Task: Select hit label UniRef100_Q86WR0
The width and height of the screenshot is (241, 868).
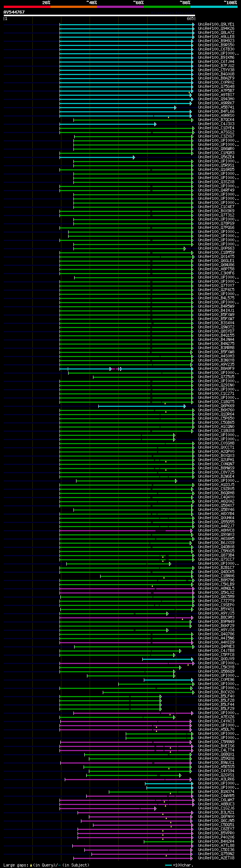Action: pyautogui.click(x=216, y=149)
